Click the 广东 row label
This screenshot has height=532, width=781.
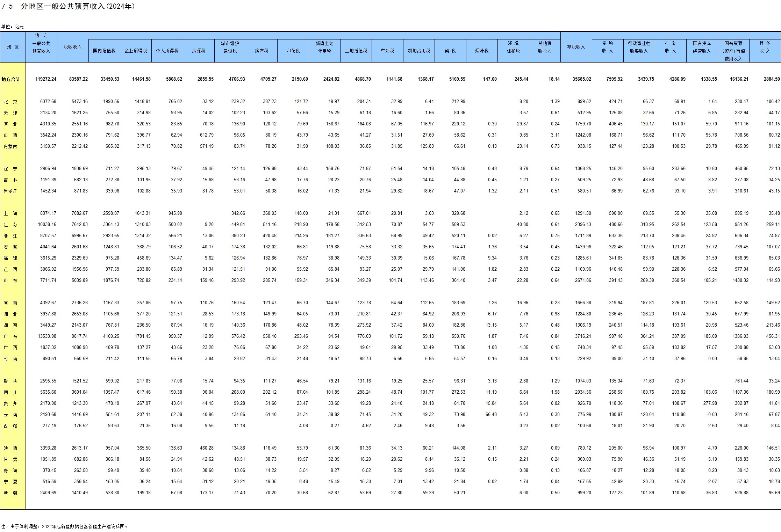[10, 337]
